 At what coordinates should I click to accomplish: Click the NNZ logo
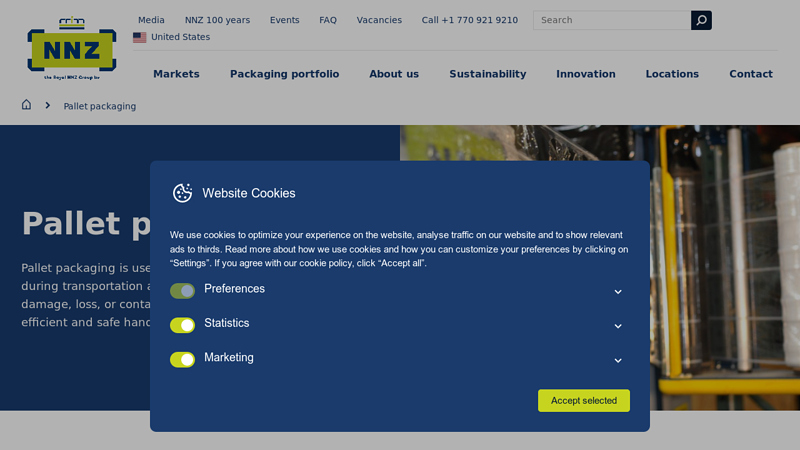(x=71, y=49)
